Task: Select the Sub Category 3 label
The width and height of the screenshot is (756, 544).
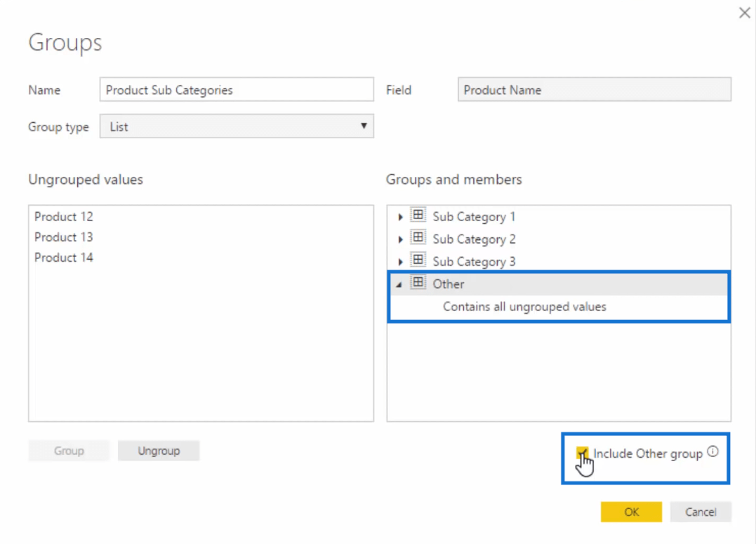Action: 474,262
